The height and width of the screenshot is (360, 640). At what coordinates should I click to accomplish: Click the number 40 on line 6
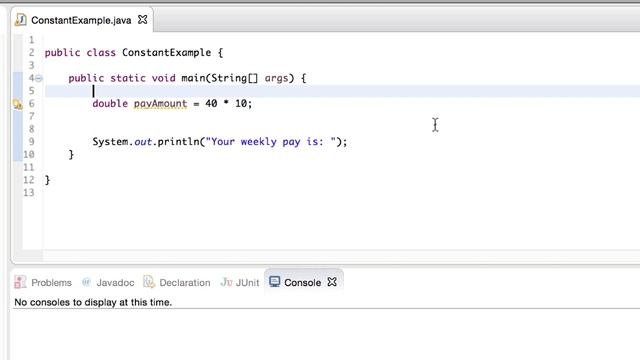tap(211, 104)
